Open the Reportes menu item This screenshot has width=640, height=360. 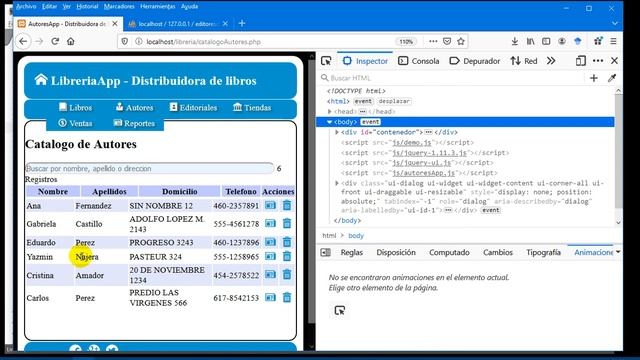coord(134,123)
